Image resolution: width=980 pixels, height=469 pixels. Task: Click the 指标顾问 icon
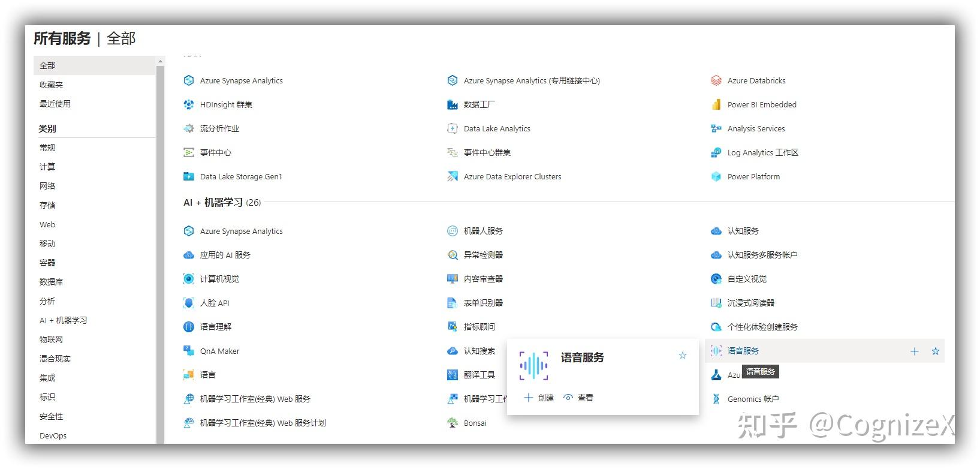click(x=453, y=327)
